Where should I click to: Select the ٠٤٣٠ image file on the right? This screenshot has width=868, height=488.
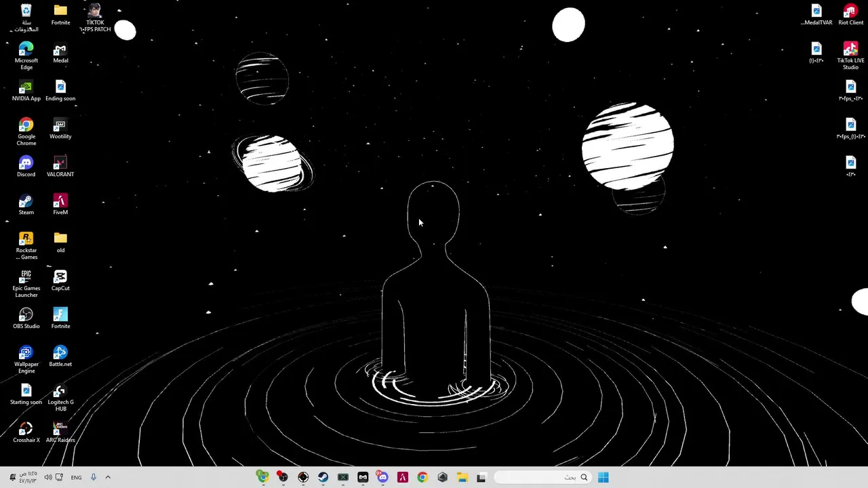[850, 167]
